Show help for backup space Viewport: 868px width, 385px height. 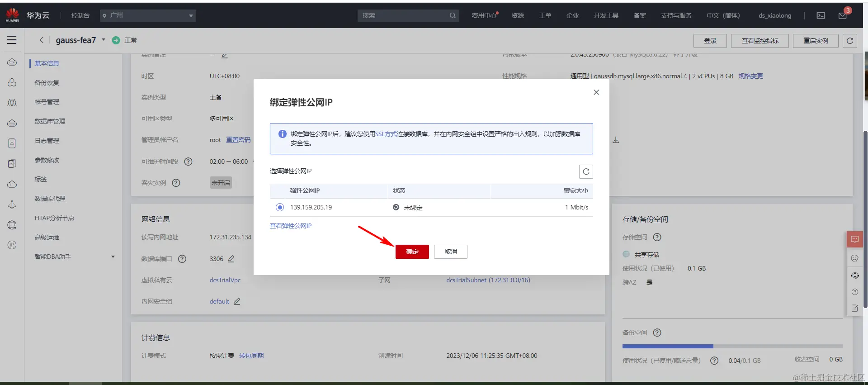pos(657,333)
